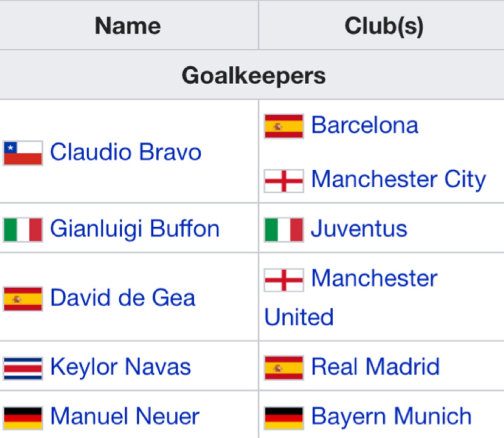Image resolution: width=504 pixels, height=438 pixels.
Task: Open the David de Gea link
Action: coord(123,298)
